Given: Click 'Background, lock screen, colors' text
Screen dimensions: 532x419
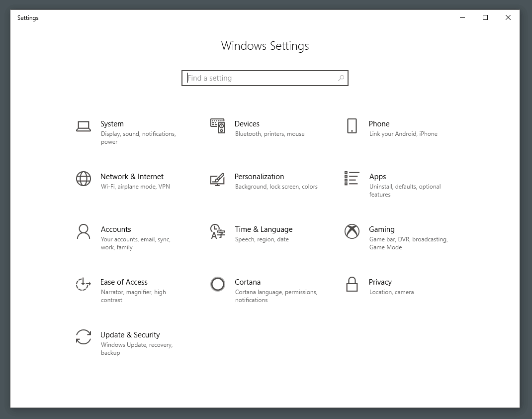Looking at the screenshot, I should [276, 187].
